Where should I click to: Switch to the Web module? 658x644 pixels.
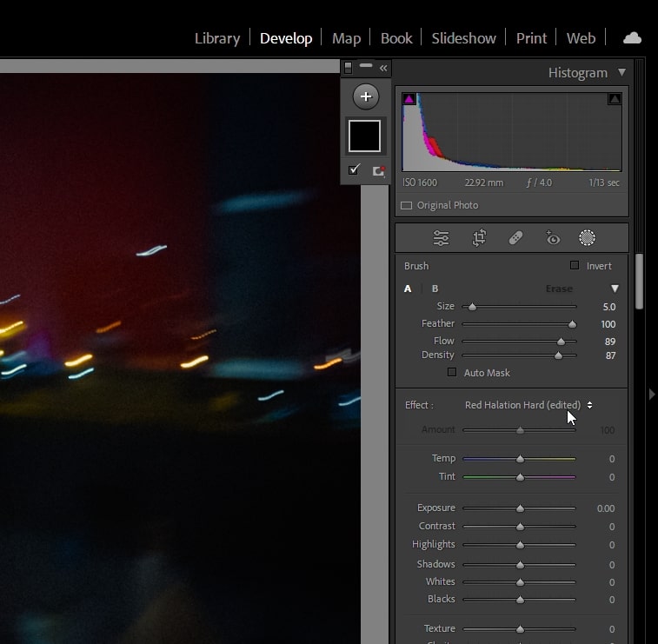tap(581, 38)
